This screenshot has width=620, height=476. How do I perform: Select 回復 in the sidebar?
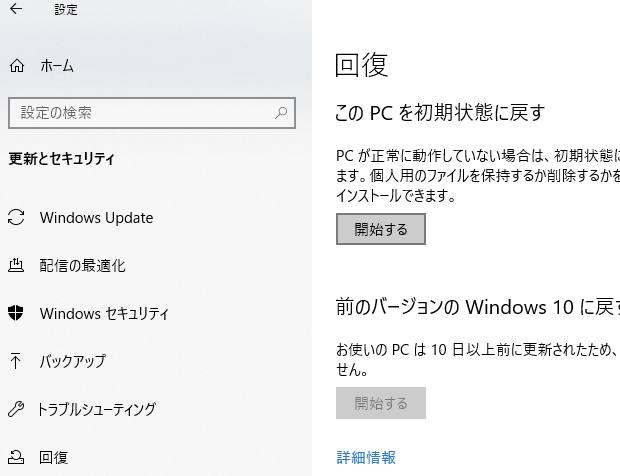(54, 457)
